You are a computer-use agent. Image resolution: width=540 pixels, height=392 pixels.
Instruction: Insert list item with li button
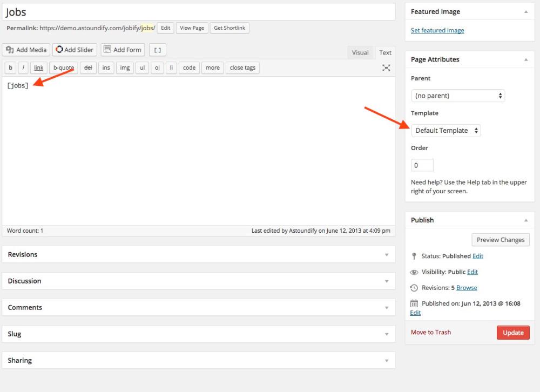coord(171,67)
